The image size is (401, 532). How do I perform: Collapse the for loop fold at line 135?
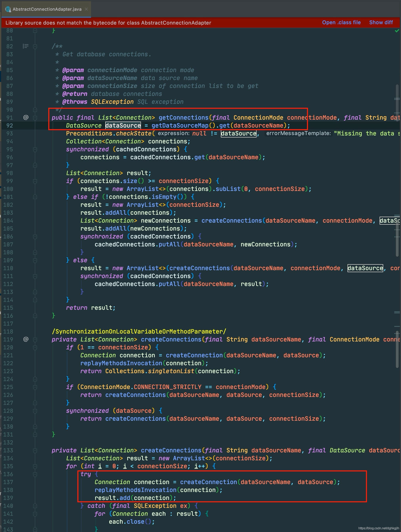coord(35,466)
